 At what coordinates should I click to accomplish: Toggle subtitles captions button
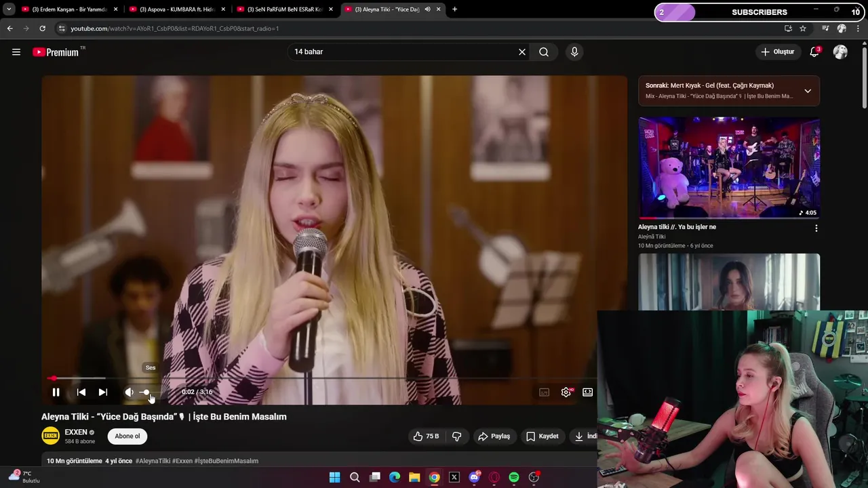pos(544,392)
